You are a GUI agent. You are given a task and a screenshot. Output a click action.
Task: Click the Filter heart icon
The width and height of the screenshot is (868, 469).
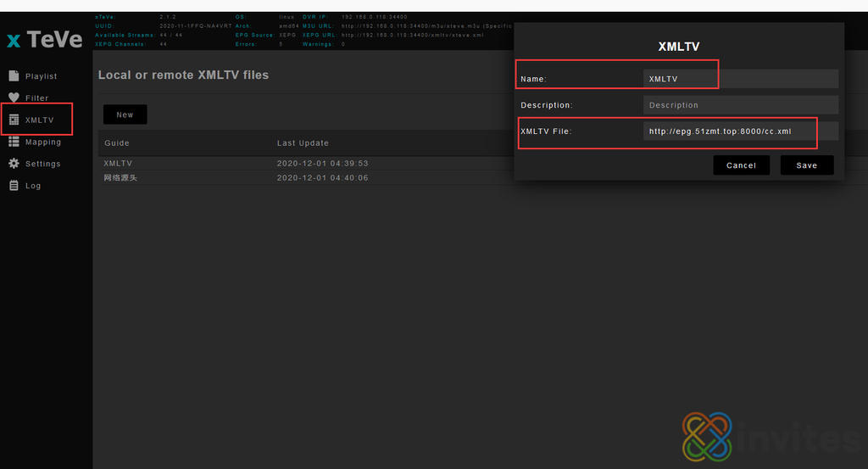(x=14, y=98)
